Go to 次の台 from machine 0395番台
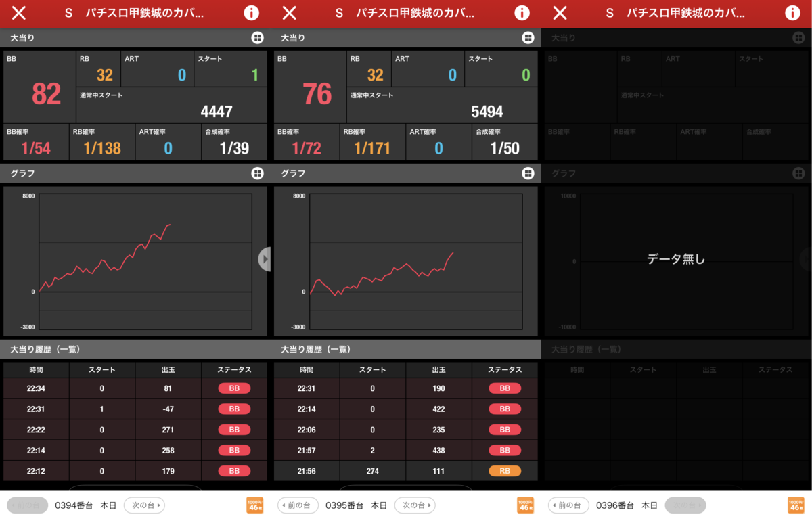Image resolution: width=812 pixels, height=523 pixels. [x=415, y=505]
